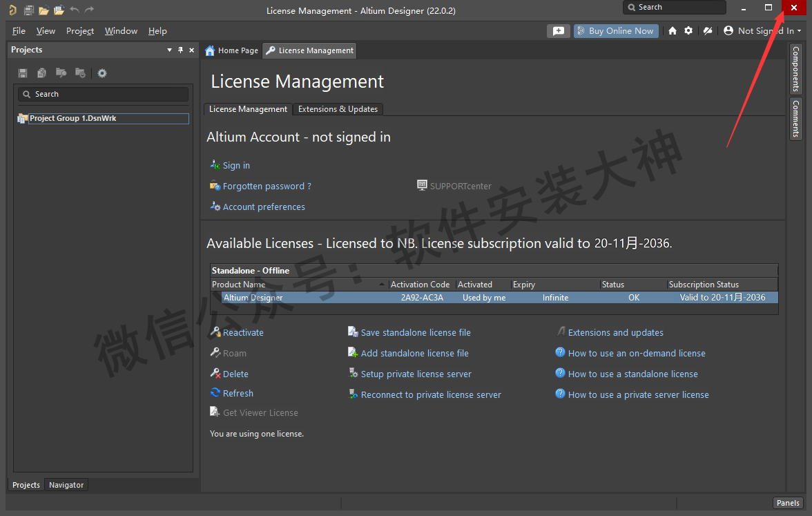Click the Home icon in top-right toolbar

click(x=673, y=31)
